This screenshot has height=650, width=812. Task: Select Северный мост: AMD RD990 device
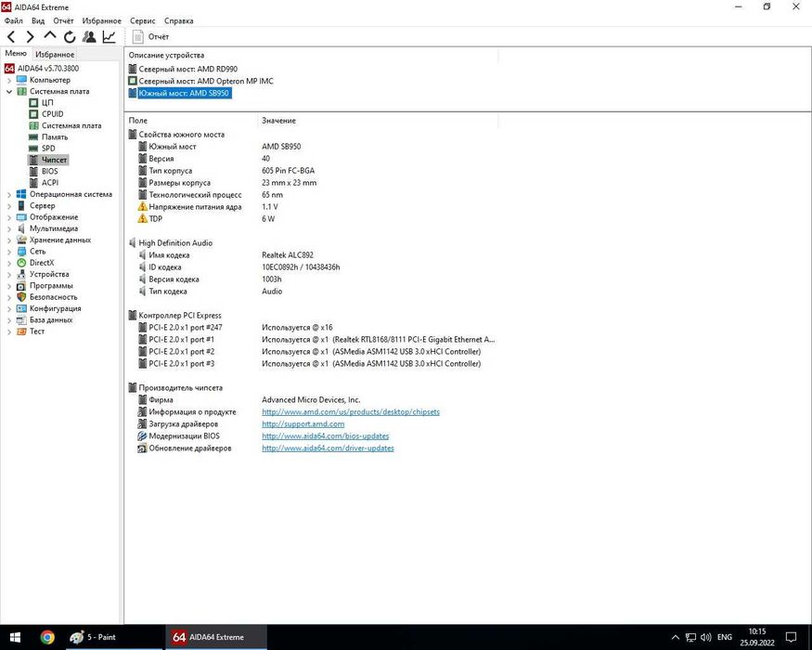(x=188, y=69)
